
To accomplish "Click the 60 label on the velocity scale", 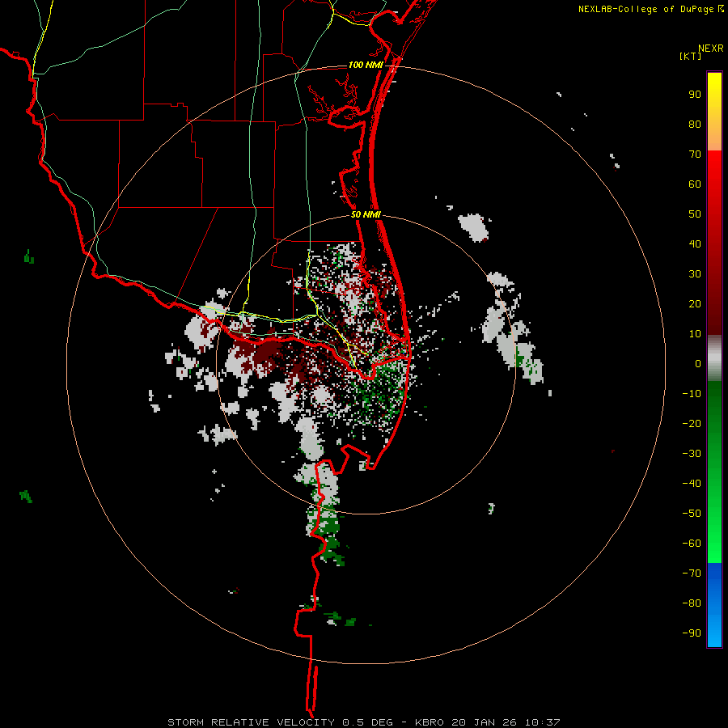I will [x=695, y=184].
